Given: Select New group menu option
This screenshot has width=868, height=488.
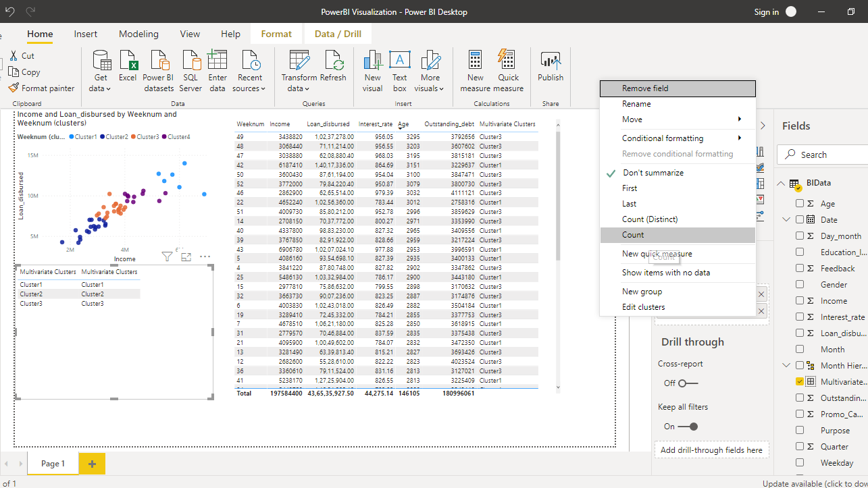Looking at the screenshot, I should click(678, 292).
